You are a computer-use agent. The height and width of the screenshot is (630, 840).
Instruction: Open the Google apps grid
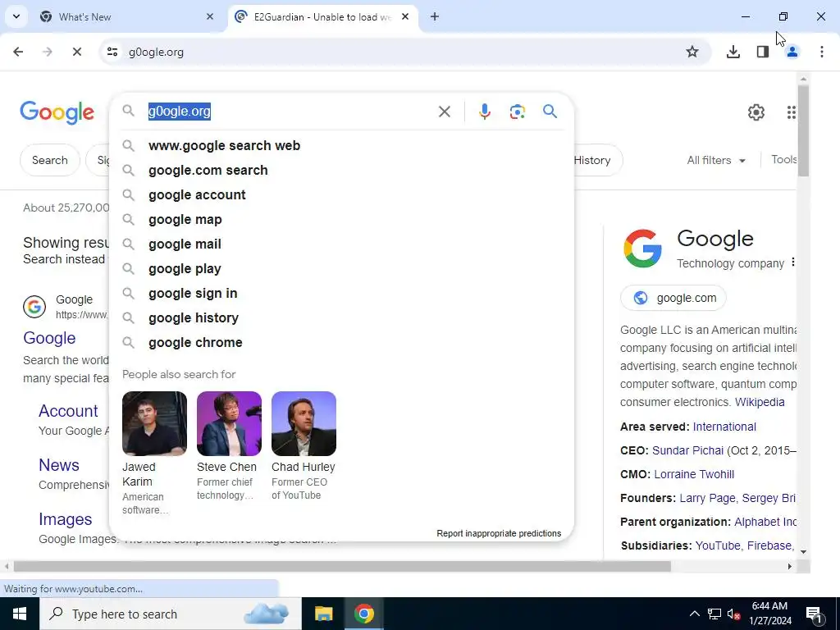coord(792,112)
